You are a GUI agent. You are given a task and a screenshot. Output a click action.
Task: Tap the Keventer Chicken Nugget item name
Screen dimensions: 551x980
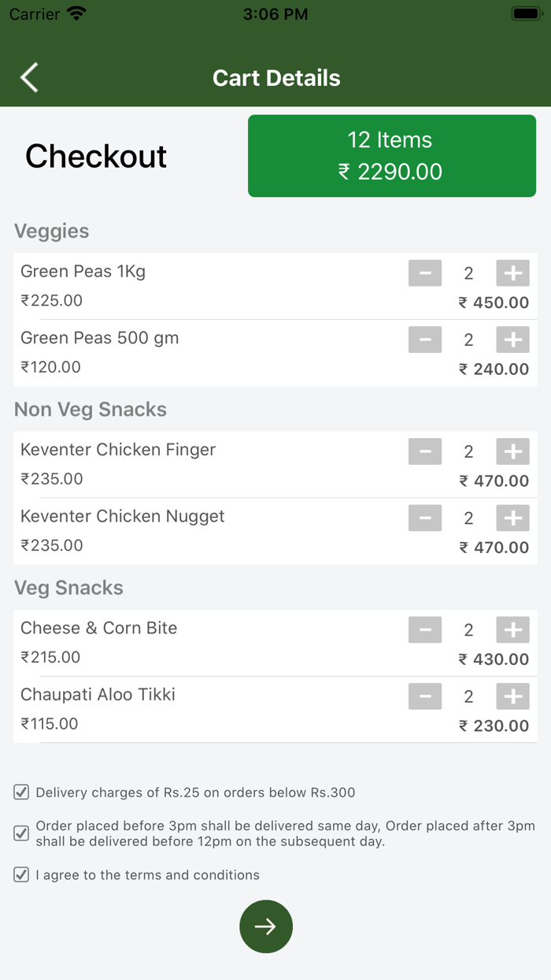coord(122,516)
